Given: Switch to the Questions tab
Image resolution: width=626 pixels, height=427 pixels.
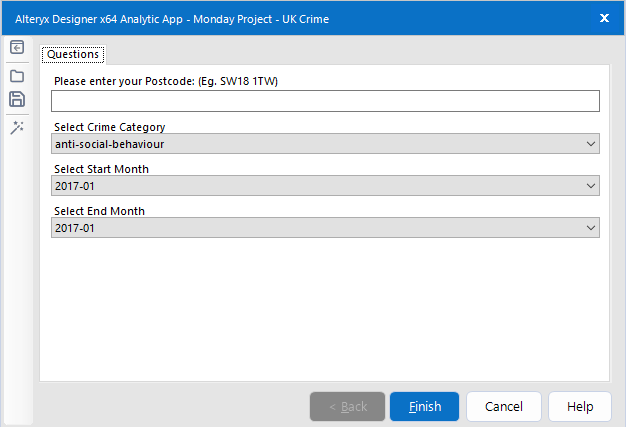Looking at the screenshot, I should 73,54.
